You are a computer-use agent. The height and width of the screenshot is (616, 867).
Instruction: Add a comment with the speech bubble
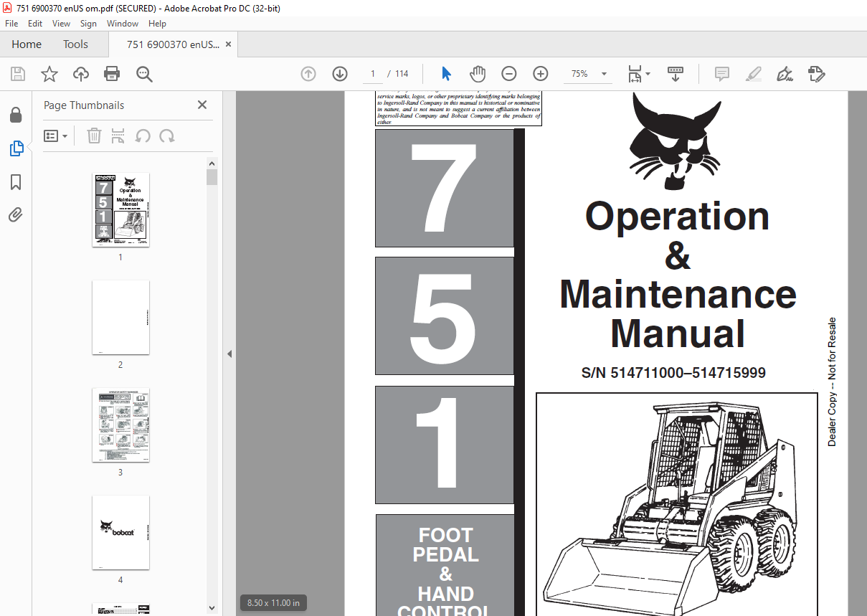(722, 74)
